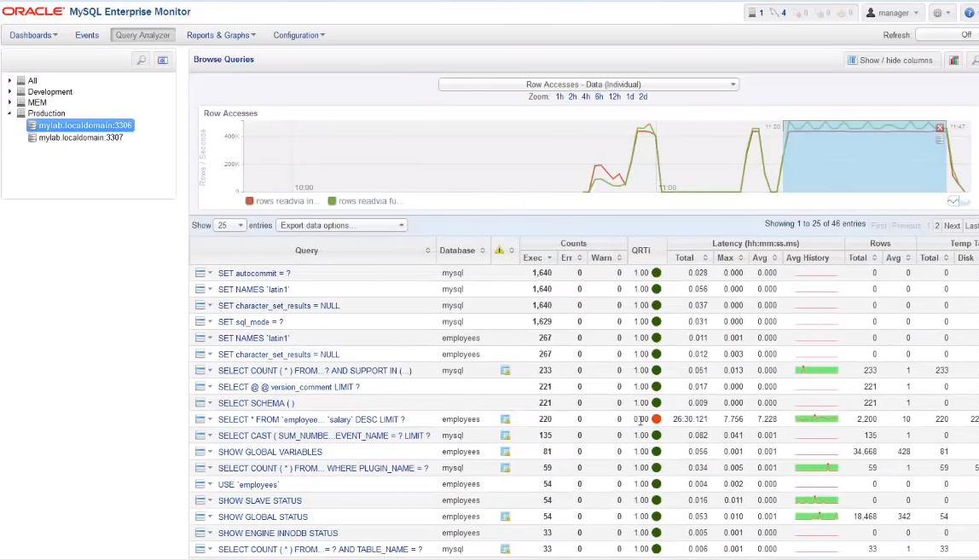Viewport: 979px width, 560px height.
Task: Open the Dashboards menu
Action: tap(33, 35)
